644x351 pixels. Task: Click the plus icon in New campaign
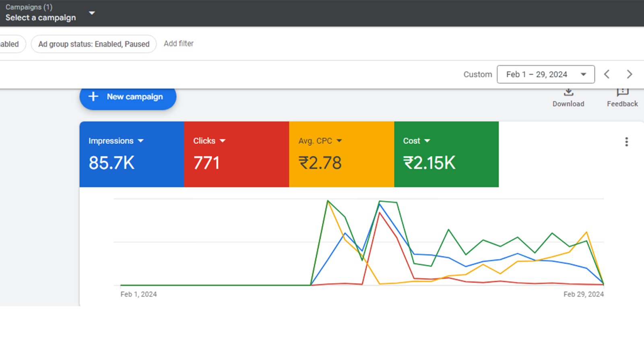93,97
